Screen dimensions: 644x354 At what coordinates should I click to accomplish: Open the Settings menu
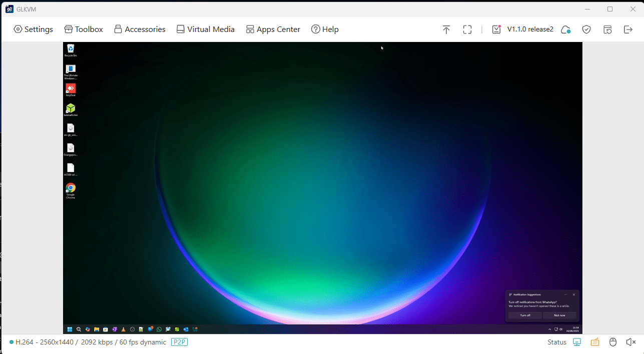(33, 29)
